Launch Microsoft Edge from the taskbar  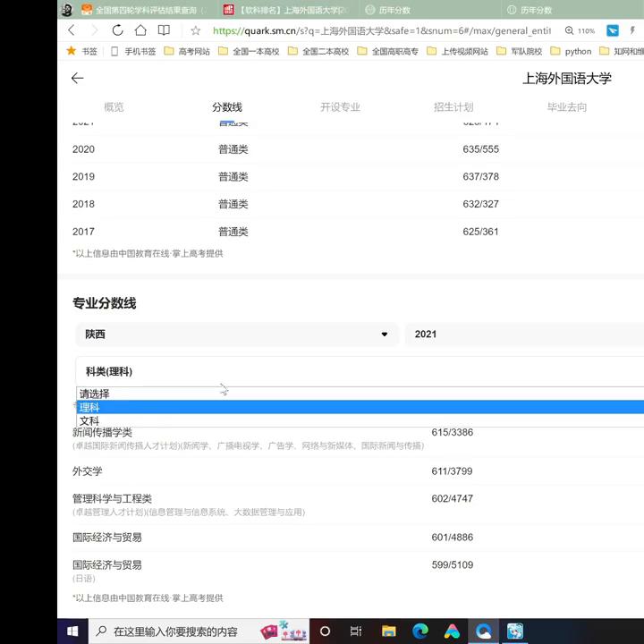click(x=420, y=631)
